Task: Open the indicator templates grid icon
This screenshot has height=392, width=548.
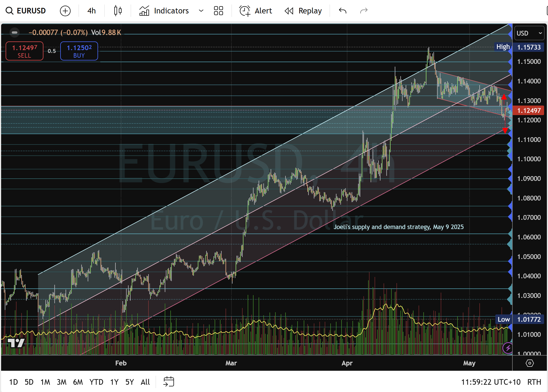Action: tap(218, 11)
